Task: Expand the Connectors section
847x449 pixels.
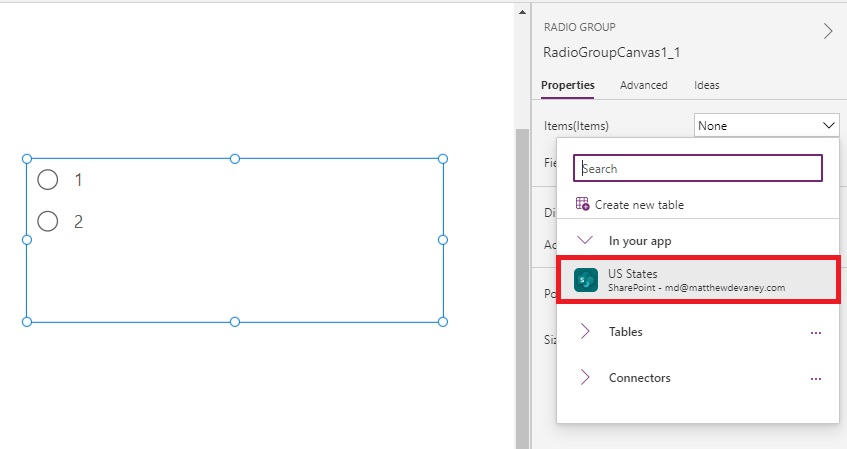Action: pos(585,377)
